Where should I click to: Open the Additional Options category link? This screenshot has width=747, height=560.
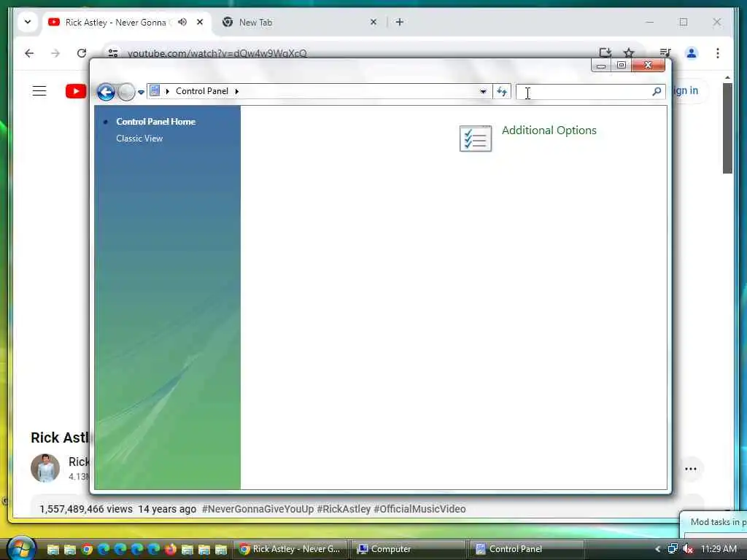[549, 131]
